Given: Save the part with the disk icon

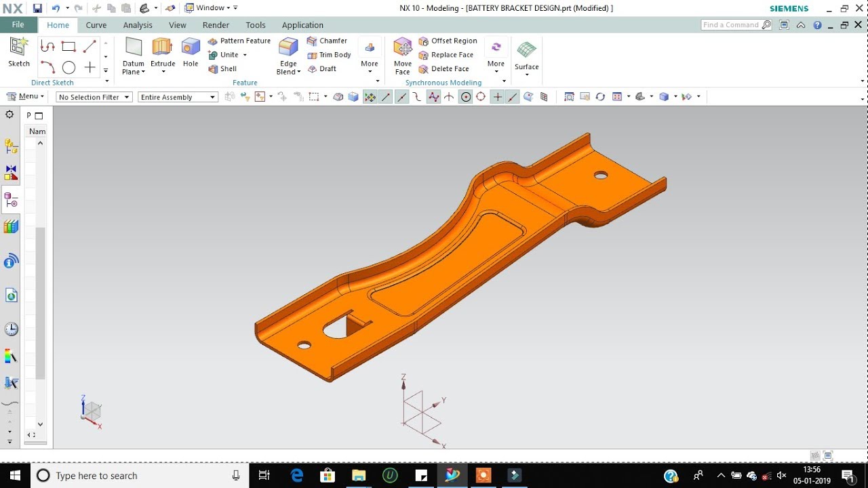Looking at the screenshot, I should pyautogui.click(x=37, y=8).
